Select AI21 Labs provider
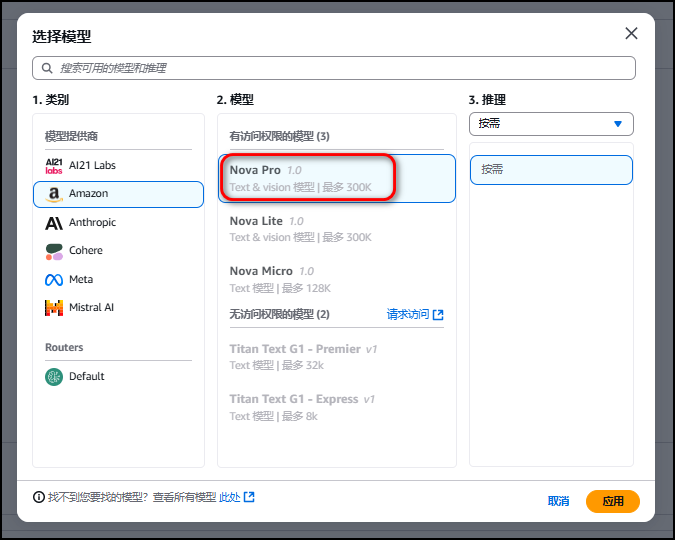 pos(118,166)
